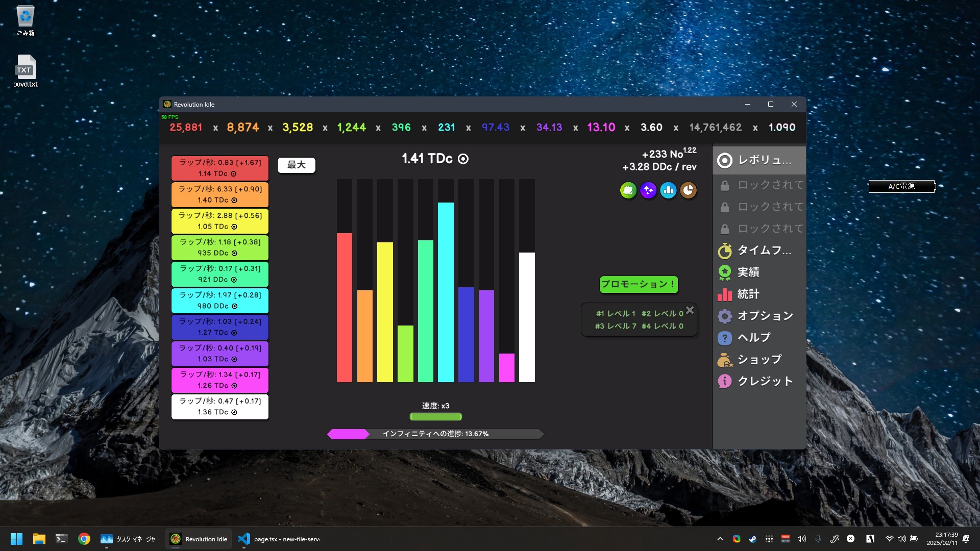
Task: Click the green calendar round icon
Action: click(628, 190)
